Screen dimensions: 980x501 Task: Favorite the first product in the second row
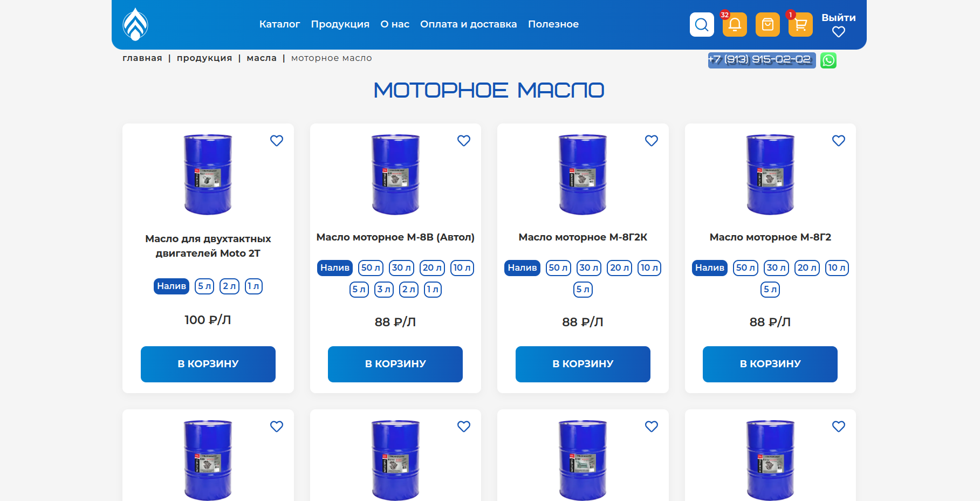pyautogui.click(x=277, y=427)
